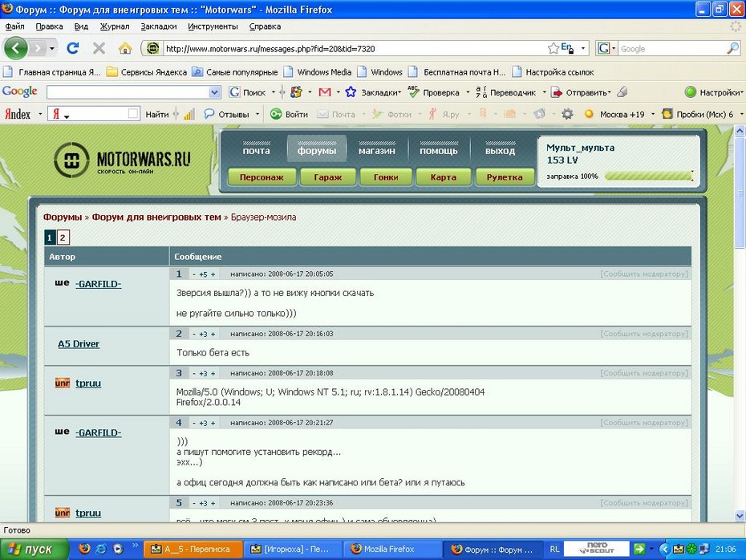Switch to A__5 - Переписка taskbar window
746x560 pixels.
pos(193,549)
